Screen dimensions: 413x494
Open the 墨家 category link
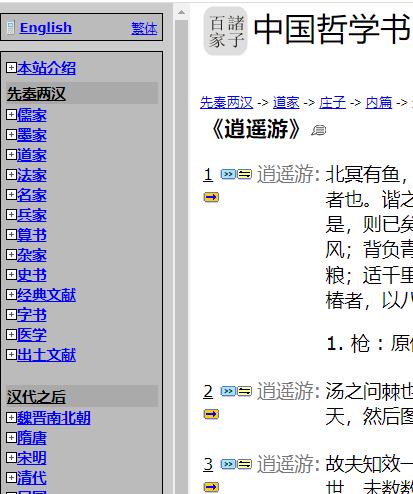(x=32, y=135)
